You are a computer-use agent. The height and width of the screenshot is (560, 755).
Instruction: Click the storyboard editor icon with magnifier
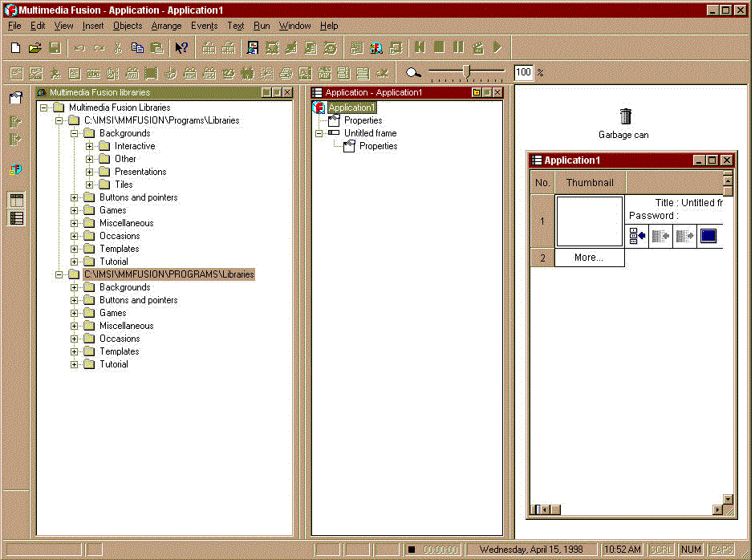253,47
